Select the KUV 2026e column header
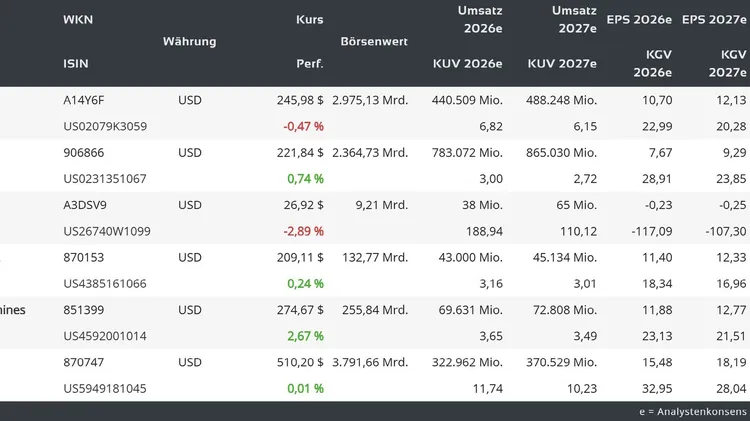The width and height of the screenshot is (750, 421). (x=467, y=64)
